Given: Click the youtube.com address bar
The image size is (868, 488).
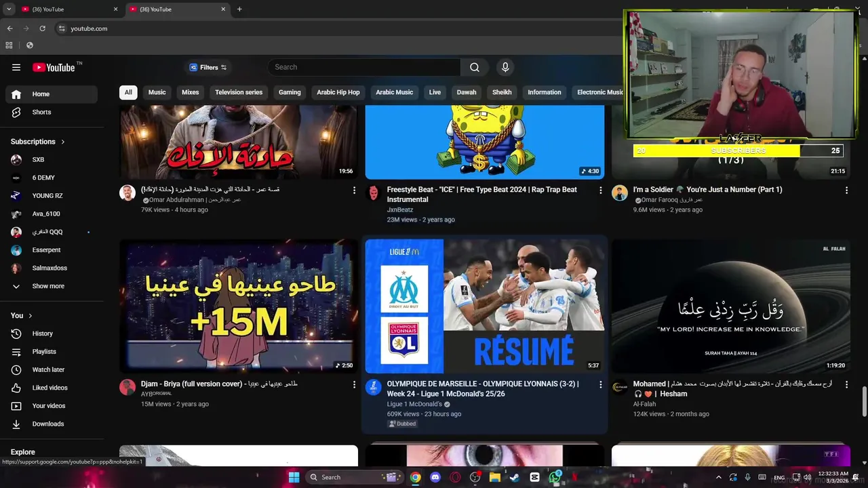Looking at the screenshot, I should click(x=89, y=28).
